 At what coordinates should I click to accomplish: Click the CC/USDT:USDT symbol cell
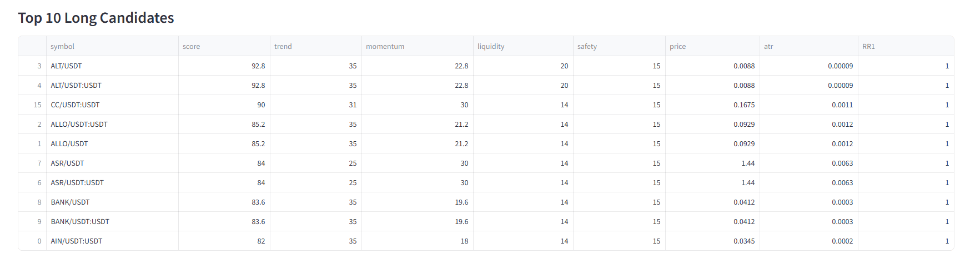75,105
